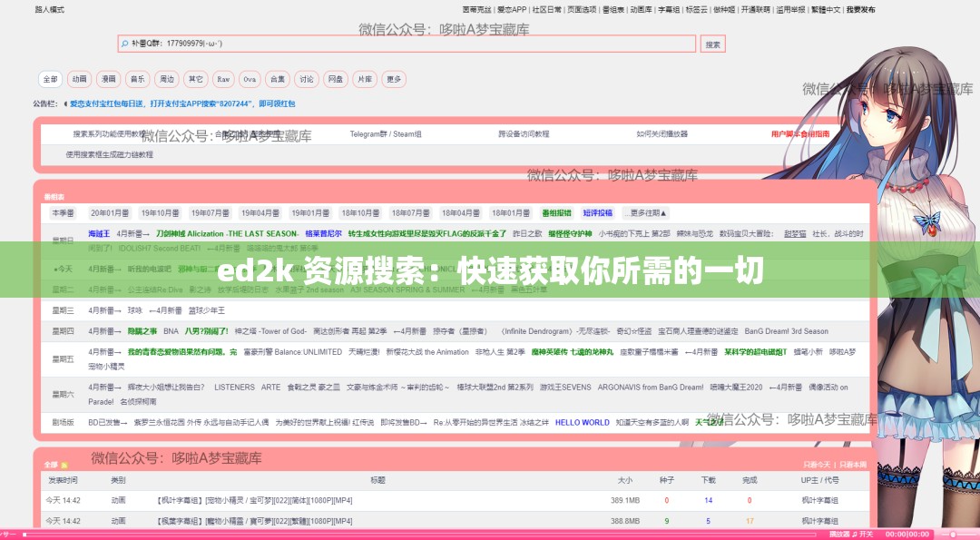980x540 pixels.
Task: Click inside the search input field
Action: [x=363, y=44]
